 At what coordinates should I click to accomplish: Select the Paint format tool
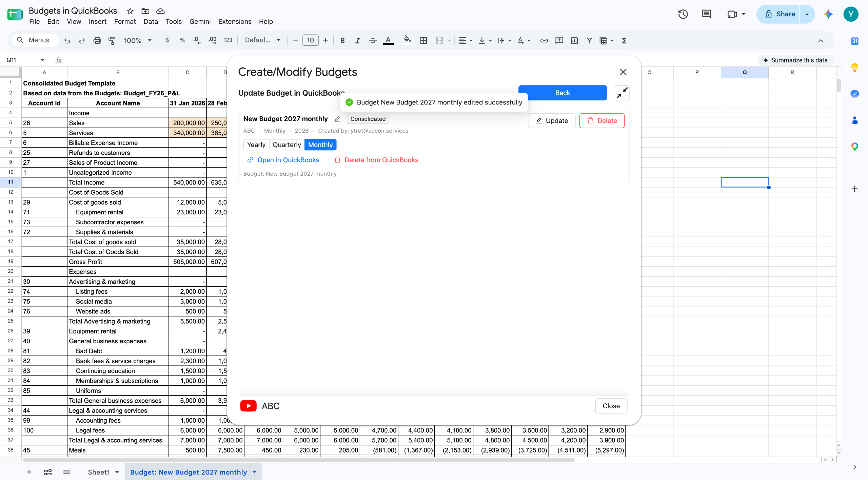click(112, 40)
